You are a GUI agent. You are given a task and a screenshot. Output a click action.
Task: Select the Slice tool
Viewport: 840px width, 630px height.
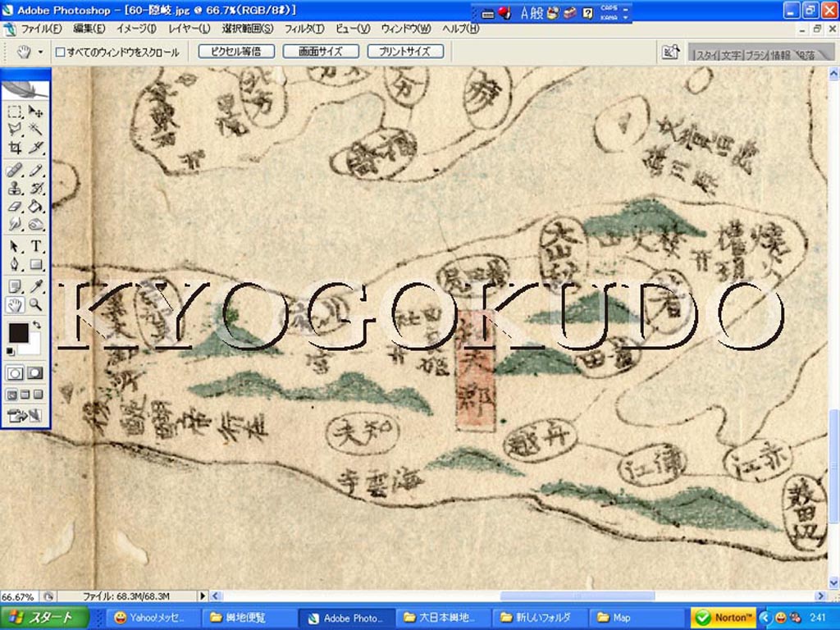coord(35,147)
